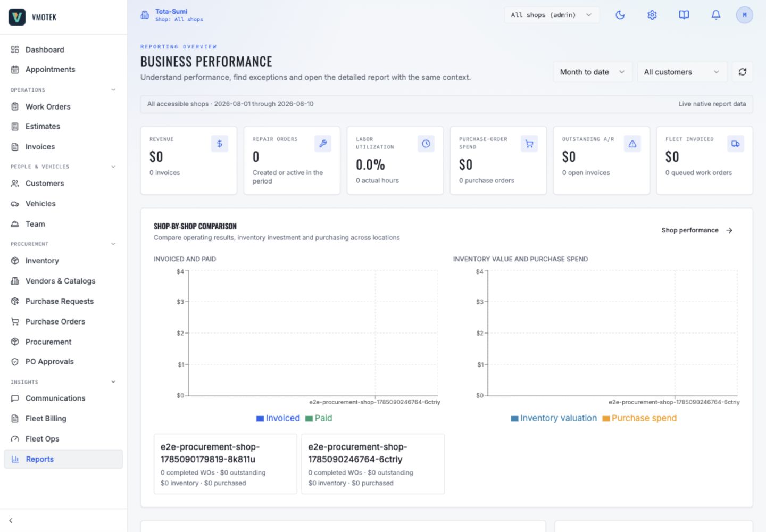The width and height of the screenshot is (766, 532).
Task: Click the Repair Orders card
Action: click(x=292, y=160)
